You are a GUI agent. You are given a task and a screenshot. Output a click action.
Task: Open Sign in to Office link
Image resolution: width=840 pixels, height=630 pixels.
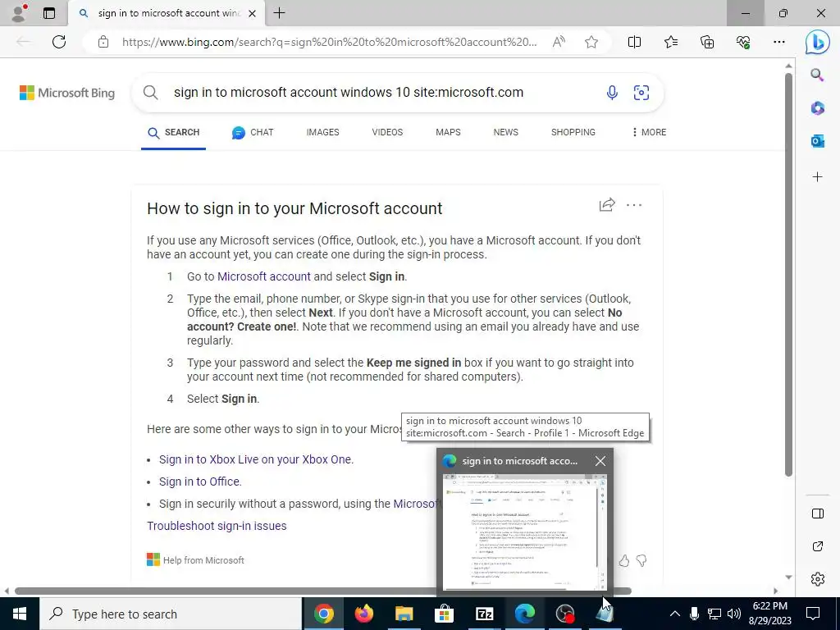pyautogui.click(x=200, y=482)
